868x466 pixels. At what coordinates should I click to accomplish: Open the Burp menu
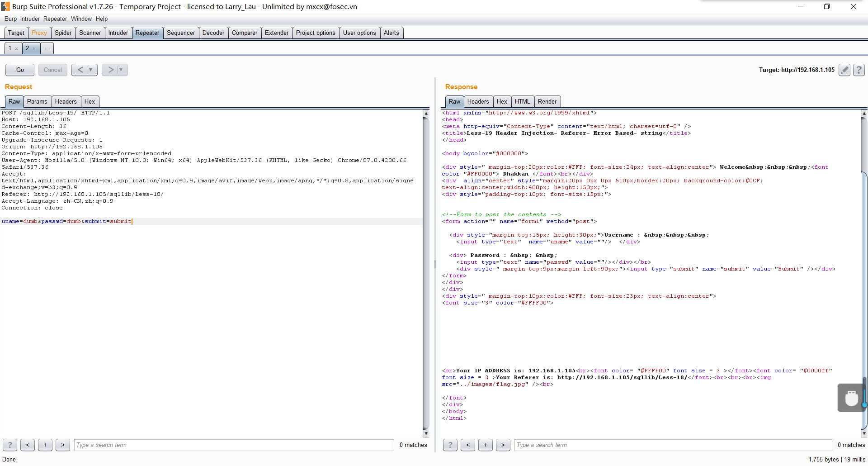10,19
